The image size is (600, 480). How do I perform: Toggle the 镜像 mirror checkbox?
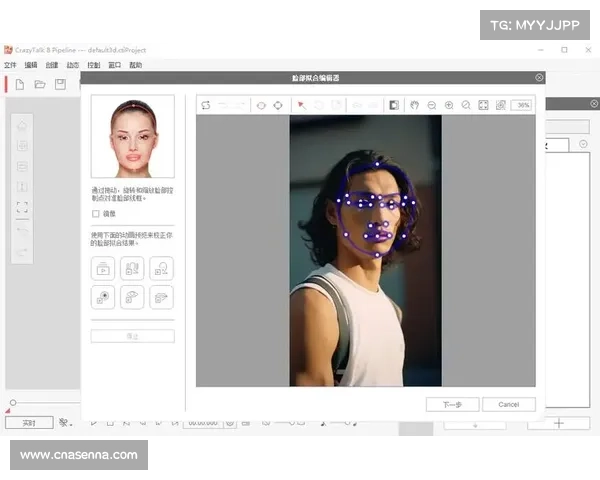pos(96,213)
